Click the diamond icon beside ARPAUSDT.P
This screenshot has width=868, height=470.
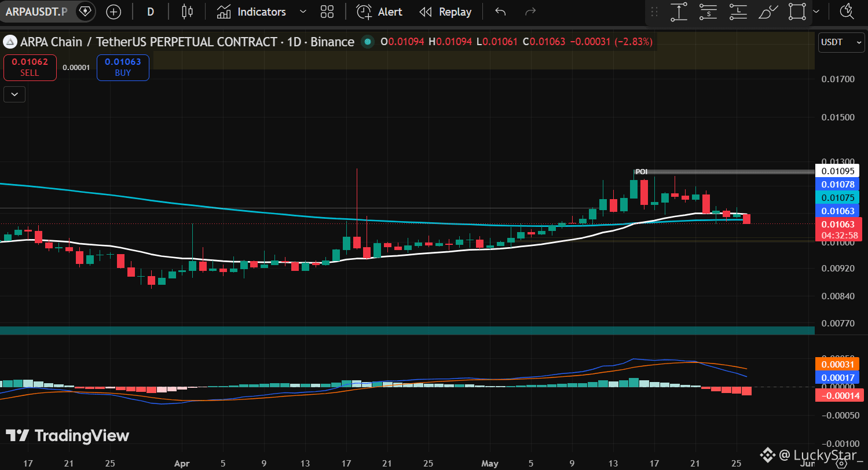tap(85, 12)
